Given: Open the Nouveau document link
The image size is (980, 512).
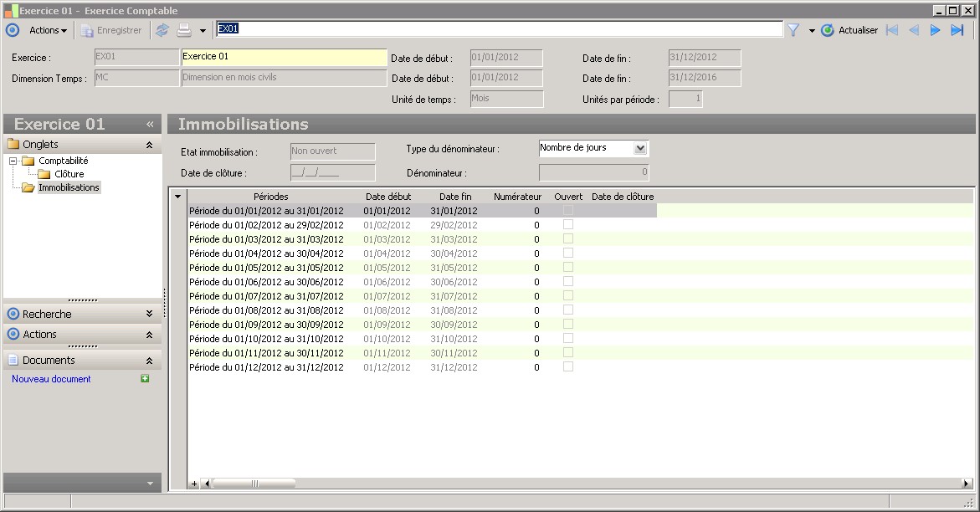Looking at the screenshot, I should point(51,379).
